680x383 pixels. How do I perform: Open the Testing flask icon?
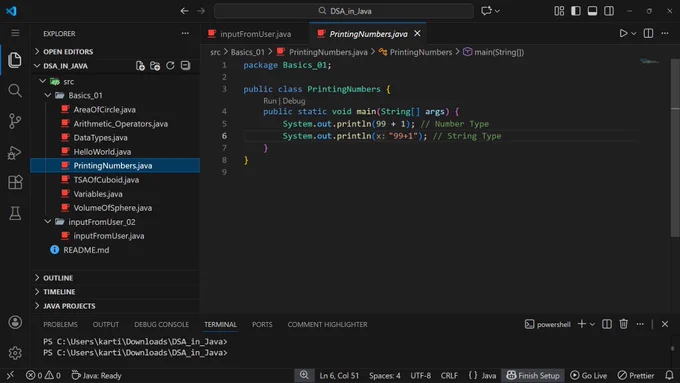coord(15,213)
